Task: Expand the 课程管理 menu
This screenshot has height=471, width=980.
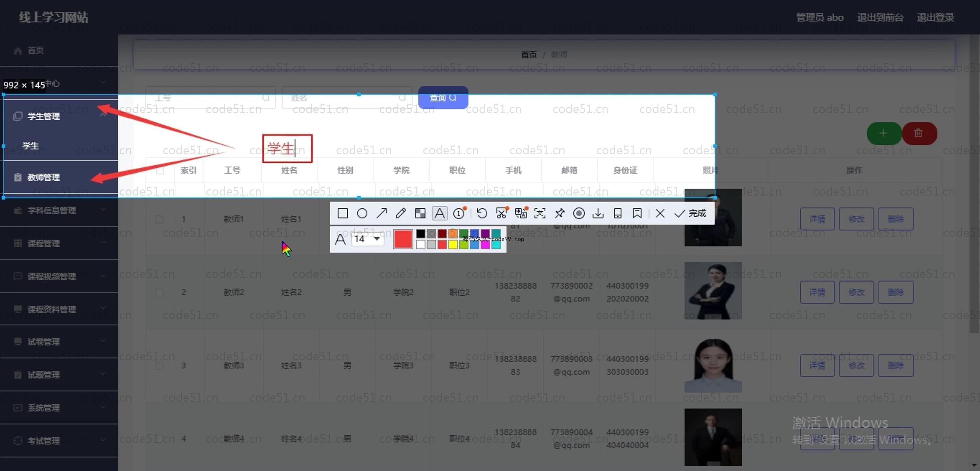Action: 59,243
